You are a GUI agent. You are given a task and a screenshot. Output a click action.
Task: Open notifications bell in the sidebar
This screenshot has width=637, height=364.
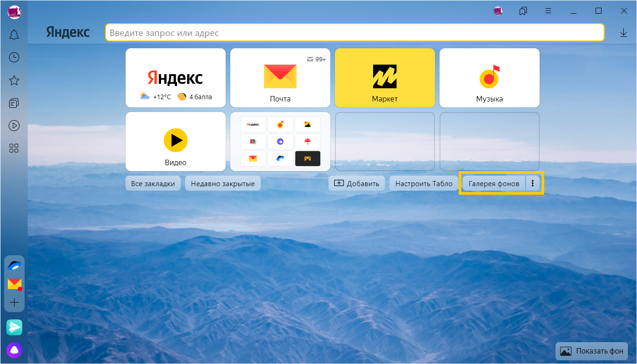coord(14,35)
